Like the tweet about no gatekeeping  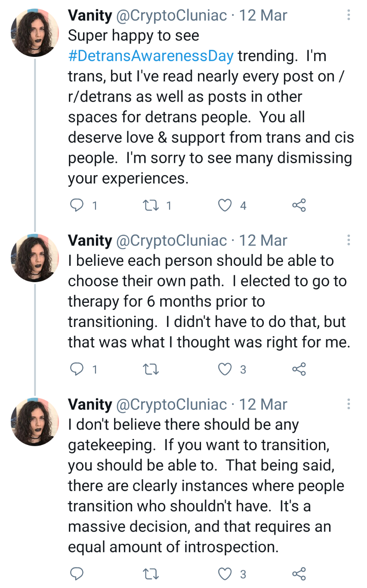225,574
